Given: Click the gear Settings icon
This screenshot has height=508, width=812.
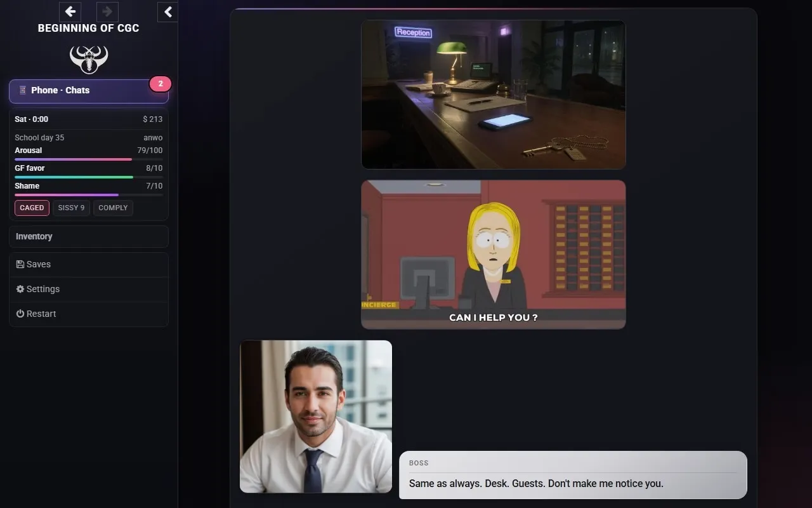Looking at the screenshot, I should point(20,289).
